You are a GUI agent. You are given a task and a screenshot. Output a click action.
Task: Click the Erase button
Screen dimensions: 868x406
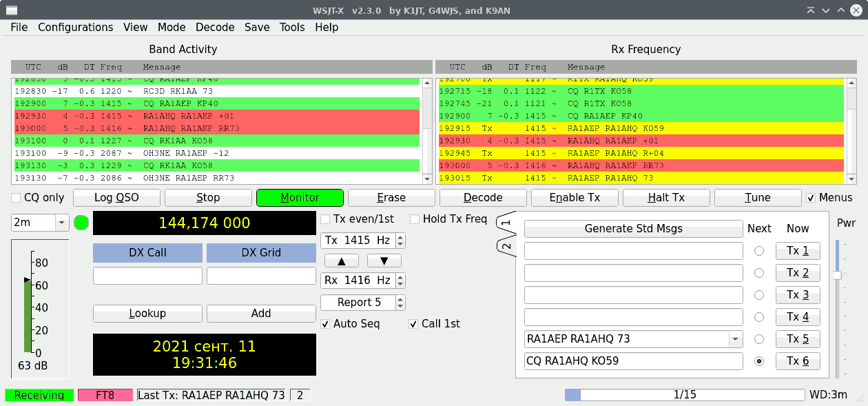[391, 198]
